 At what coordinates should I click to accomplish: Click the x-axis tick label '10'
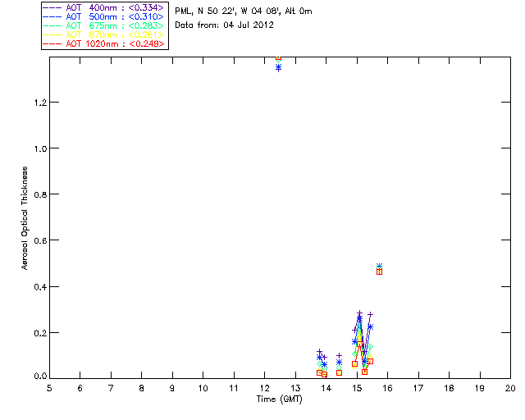203,388
